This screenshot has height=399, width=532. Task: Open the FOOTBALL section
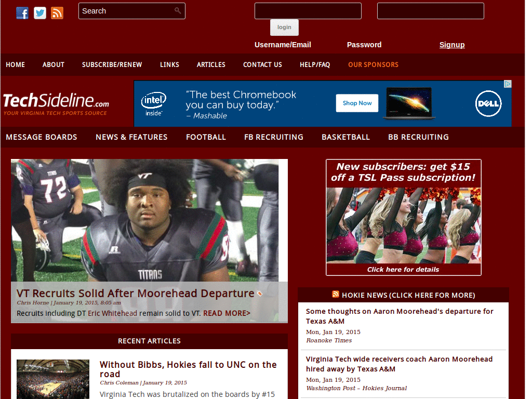point(206,137)
